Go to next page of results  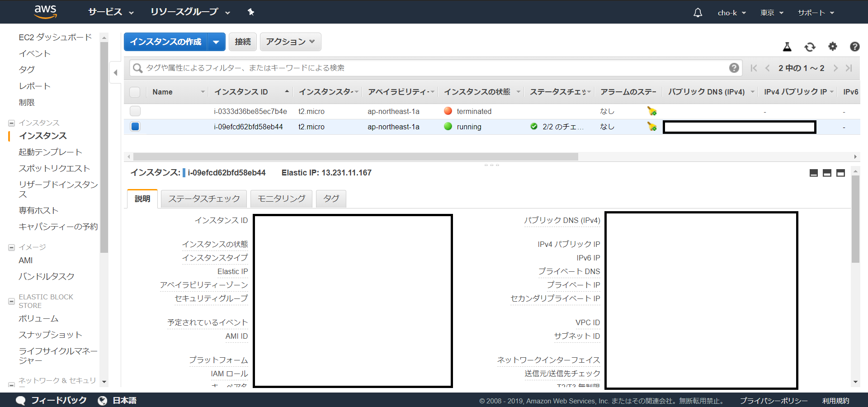tap(835, 68)
